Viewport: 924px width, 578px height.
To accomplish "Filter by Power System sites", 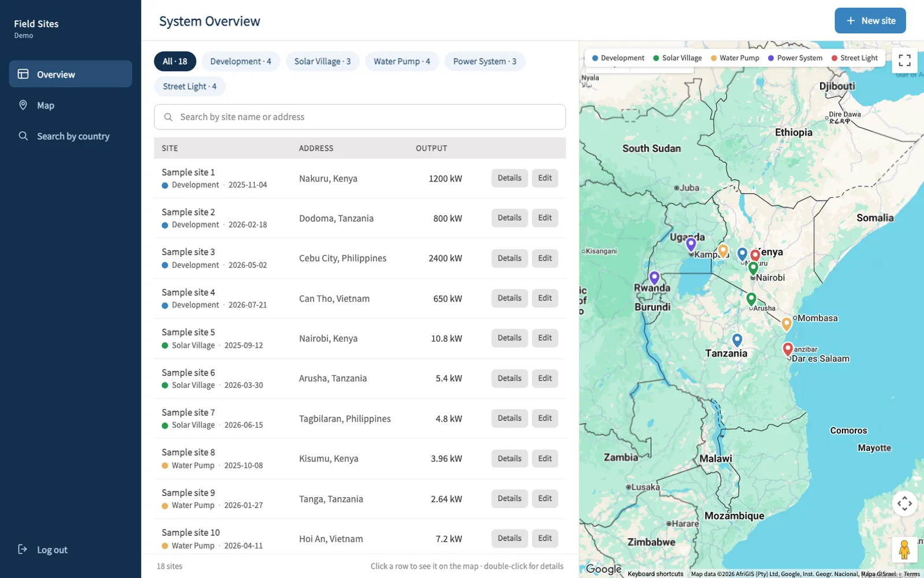I will (x=485, y=61).
